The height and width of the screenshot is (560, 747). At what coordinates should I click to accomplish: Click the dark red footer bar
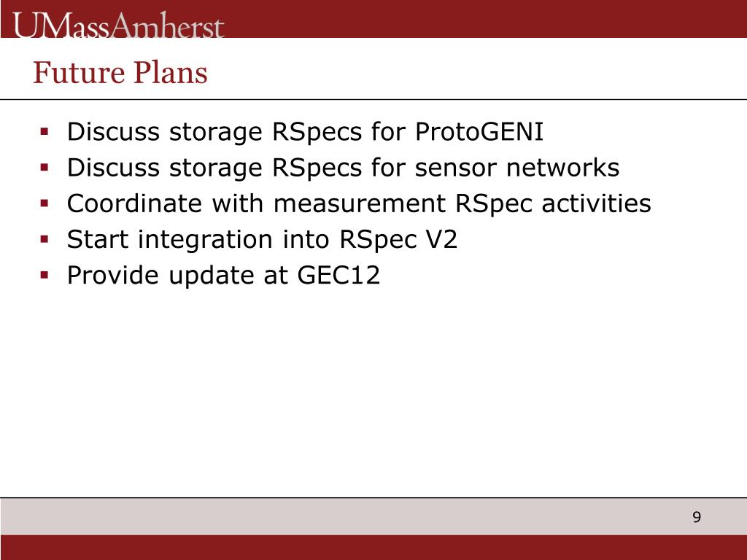click(373, 547)
